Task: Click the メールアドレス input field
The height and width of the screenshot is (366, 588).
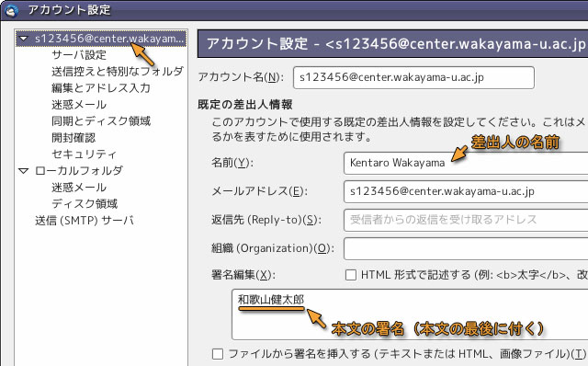Action: pyautogui.click(x=466, y=191)
